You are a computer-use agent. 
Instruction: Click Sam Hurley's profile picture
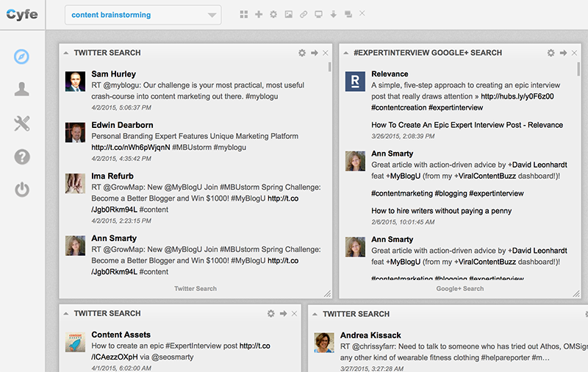pos(76,82)
